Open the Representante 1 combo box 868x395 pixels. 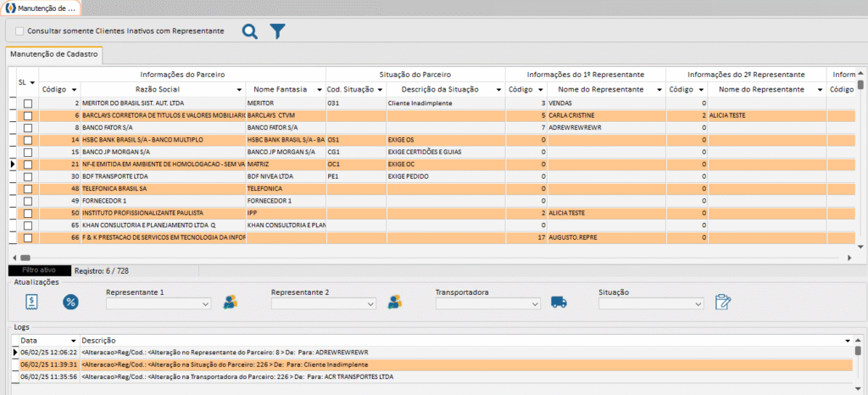click(159, 303)
